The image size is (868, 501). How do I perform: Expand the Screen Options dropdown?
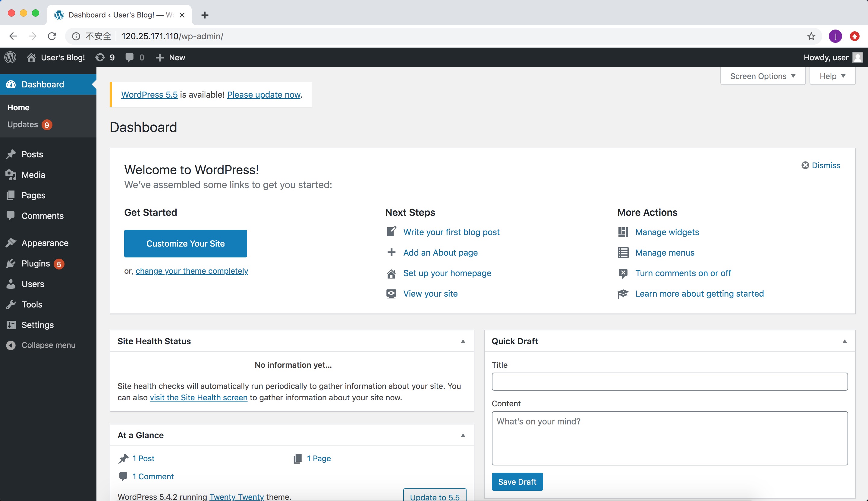pos(763,76)
